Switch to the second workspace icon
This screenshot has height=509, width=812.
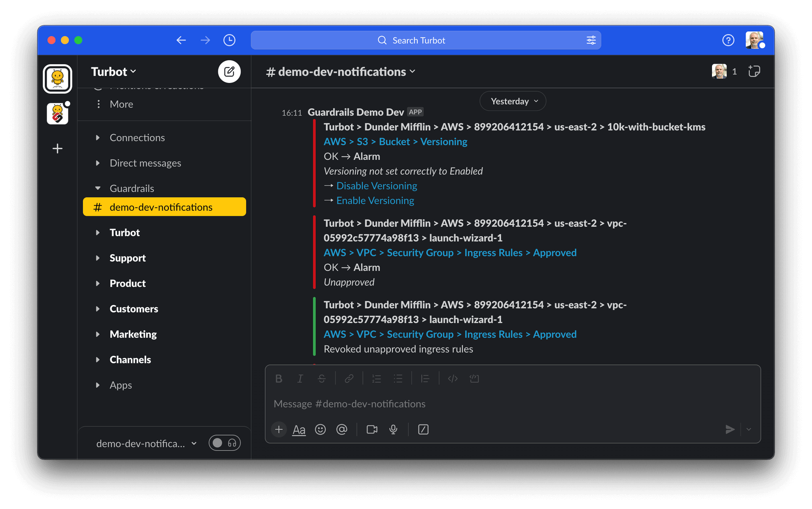[x=58, y=114]
